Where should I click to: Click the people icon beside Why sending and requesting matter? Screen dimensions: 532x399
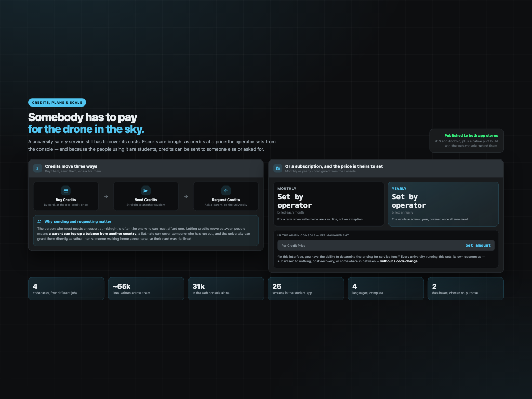[39, 221]
